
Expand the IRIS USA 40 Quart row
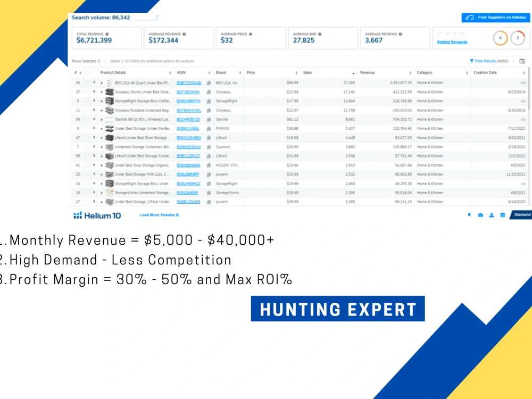102,83
